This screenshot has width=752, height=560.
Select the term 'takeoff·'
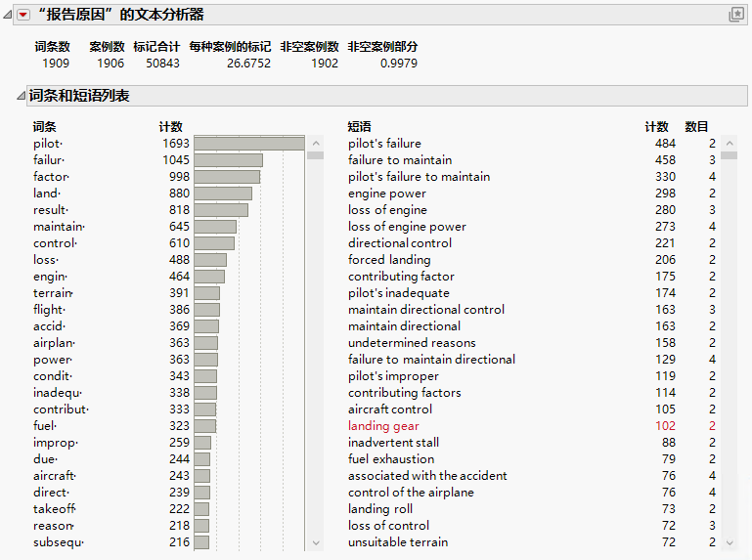click(x=55, y=509)
